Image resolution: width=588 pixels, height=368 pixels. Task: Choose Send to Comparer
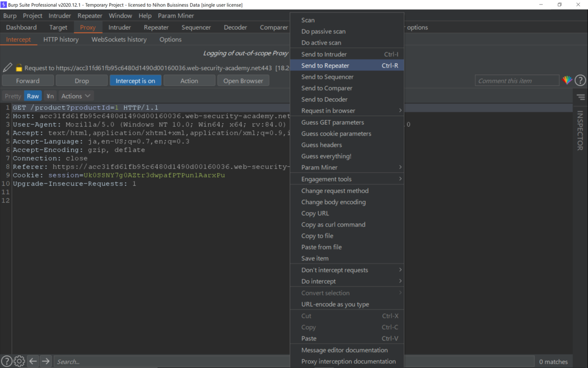click(347, 88)
